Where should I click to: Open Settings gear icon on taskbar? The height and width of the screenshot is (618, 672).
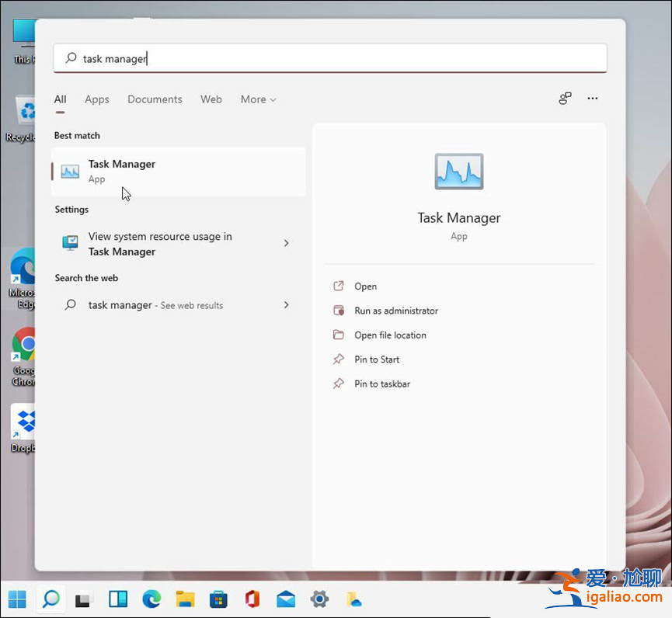(319, 599)
